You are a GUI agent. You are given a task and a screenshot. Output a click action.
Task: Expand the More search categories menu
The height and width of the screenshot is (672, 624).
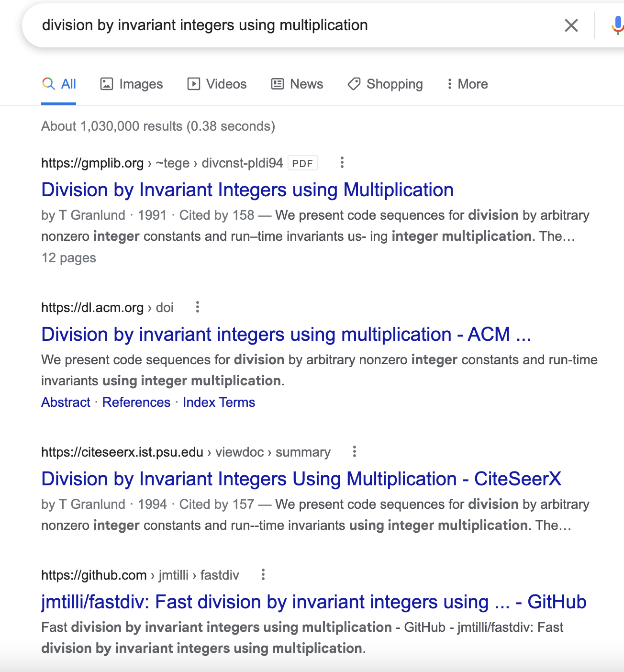467,84
